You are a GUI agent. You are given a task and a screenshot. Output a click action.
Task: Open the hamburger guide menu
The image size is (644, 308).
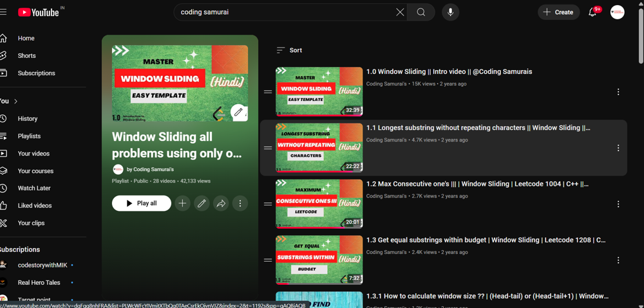pyautogui.click(x=3, y=12)
